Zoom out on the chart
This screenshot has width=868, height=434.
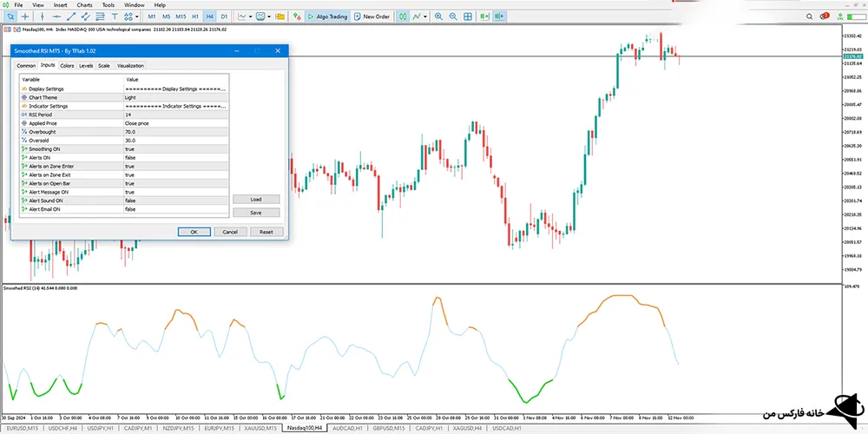point(453,16)
